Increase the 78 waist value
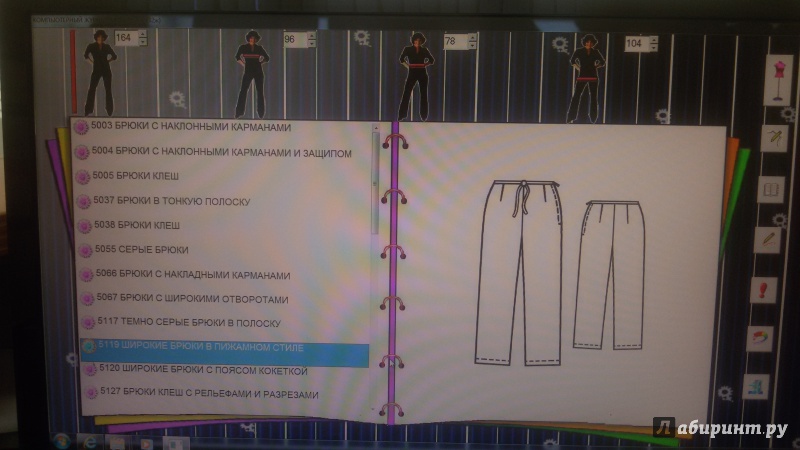The width and height of the screenshot is (800, 450). tap(472, 38)
